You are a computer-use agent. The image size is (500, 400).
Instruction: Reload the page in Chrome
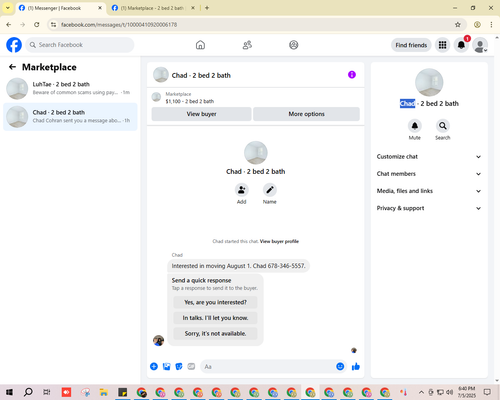pos(37,25)
